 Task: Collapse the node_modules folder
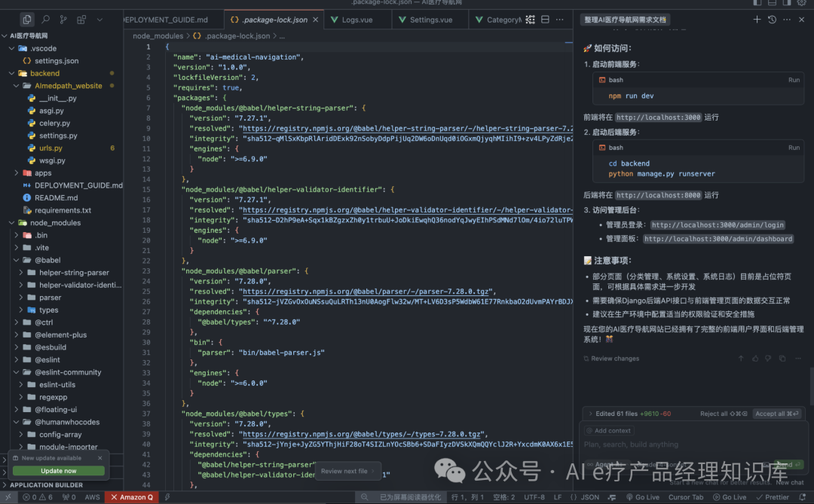coord(11,223)
